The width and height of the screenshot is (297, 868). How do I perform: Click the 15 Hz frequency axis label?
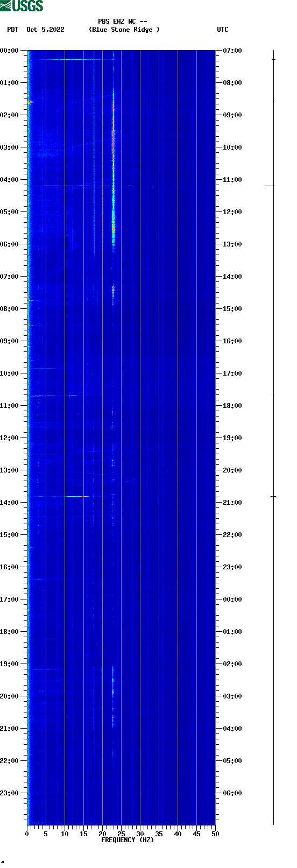coord(83,834)
